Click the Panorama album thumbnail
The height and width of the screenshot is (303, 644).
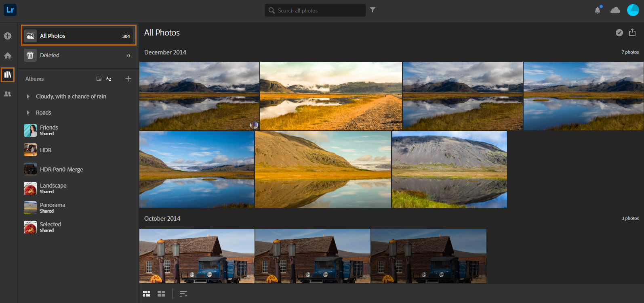[x=30, y=208]
